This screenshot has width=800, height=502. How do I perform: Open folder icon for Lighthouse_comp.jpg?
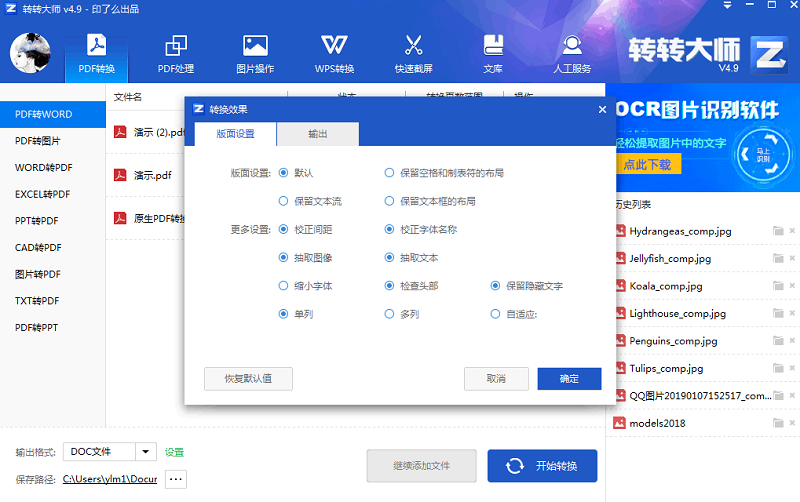[x=778, y=313]
